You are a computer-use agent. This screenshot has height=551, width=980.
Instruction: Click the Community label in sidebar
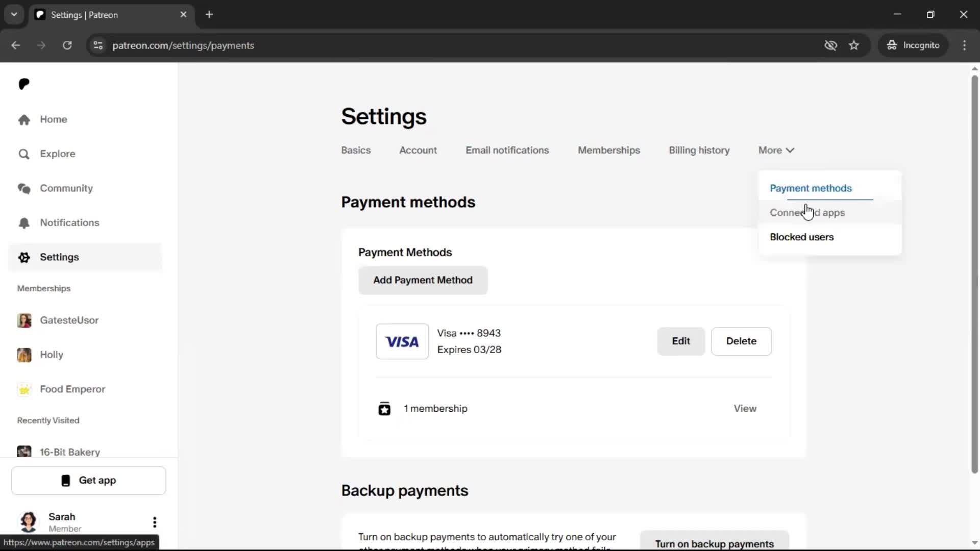click(x=66, y=188)
